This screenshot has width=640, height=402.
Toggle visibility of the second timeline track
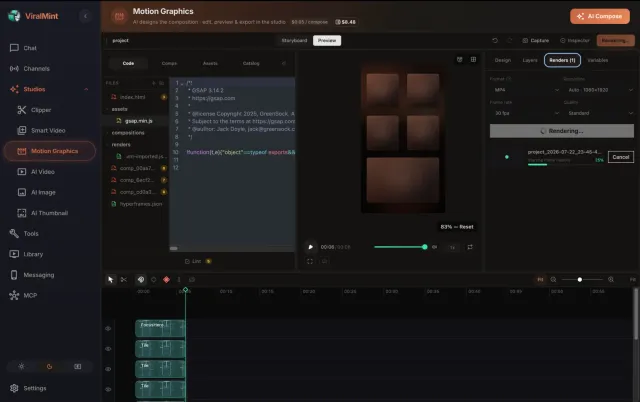tap(108, 349)
